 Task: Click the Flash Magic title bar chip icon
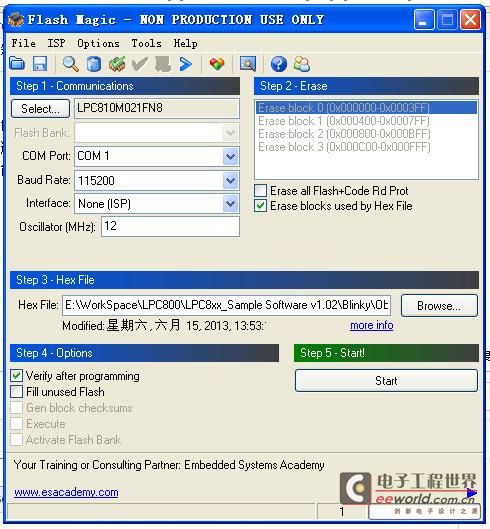click(16, 19)
